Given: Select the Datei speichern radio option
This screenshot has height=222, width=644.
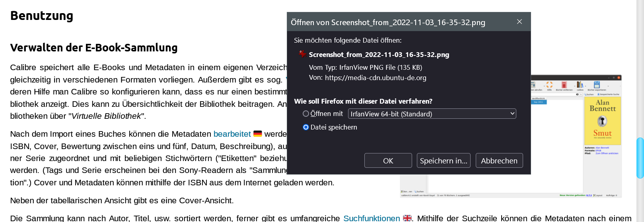Looking at the screenshot, I should (306, 128).
